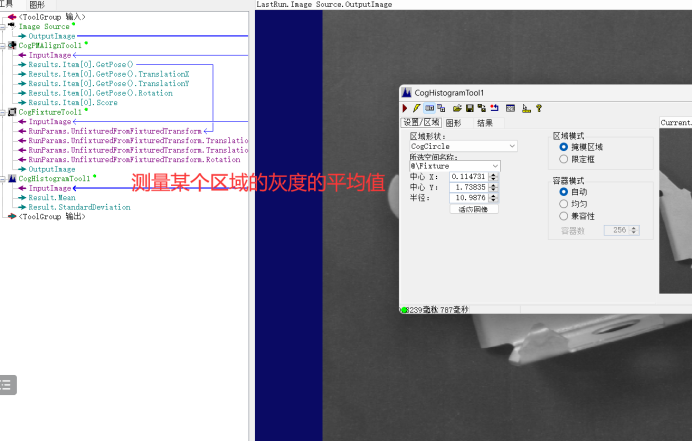Click the ToolGroup 输出 arrow icon
This screenshot has height=441, width=693.
click(x=12, y=216)
